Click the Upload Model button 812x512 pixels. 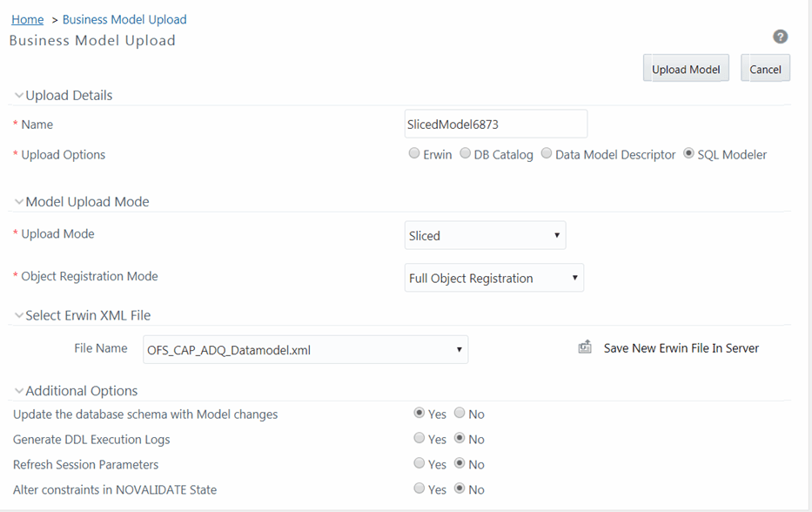686,68
